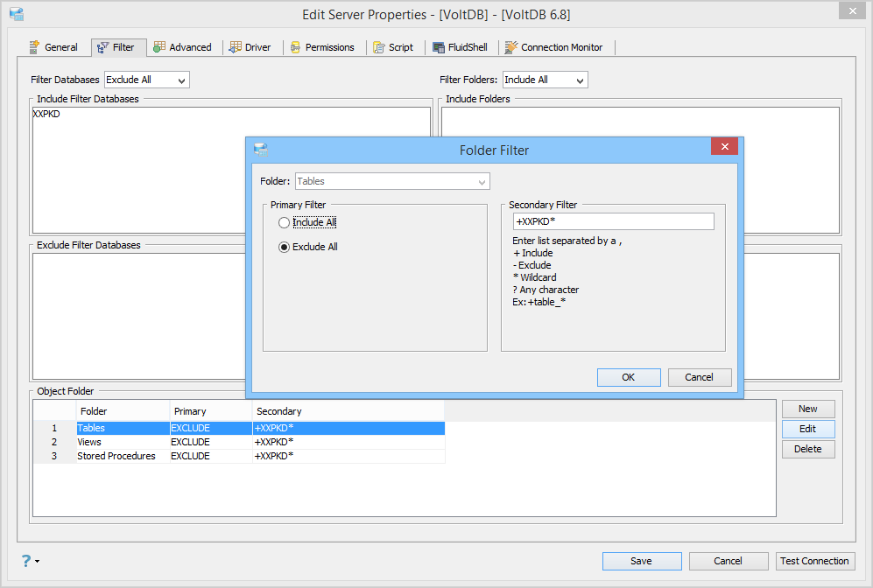The width and height of the screenshot is (873, 588).
Task: Click the Driver tab icon
Action: tap(236, 47)
